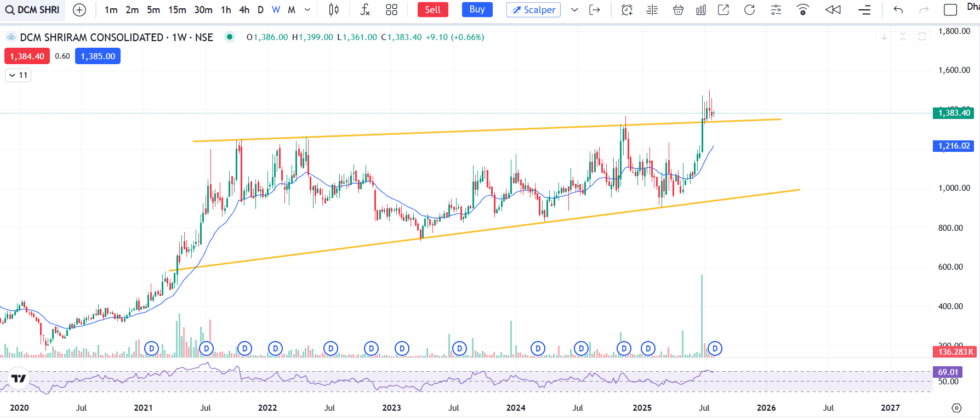The image size is (980, 420).
Task: Choose the 15m interval
Action: pyautogui.click(x=177, y=10)
